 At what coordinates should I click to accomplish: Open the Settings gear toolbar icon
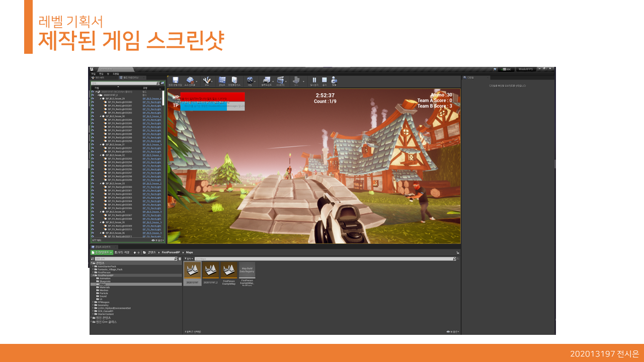tap(249, 80)
